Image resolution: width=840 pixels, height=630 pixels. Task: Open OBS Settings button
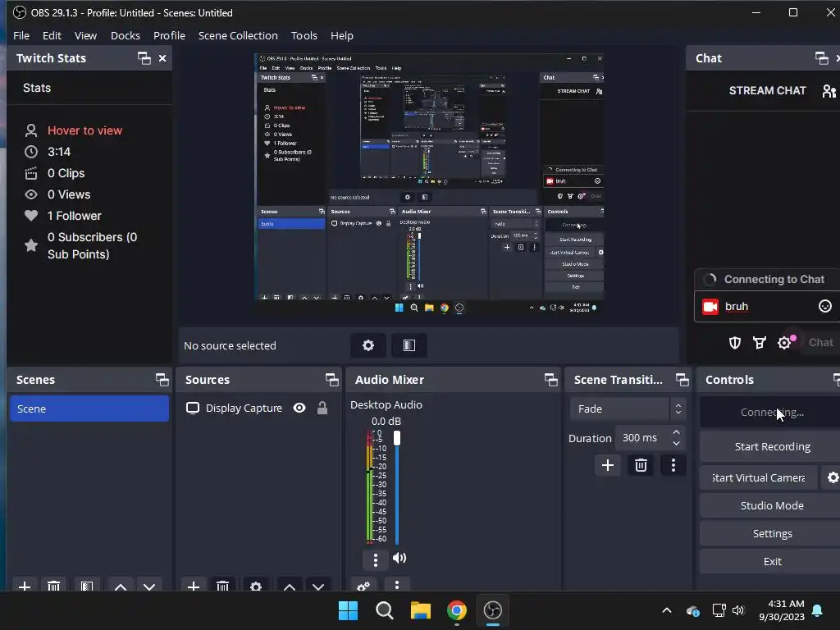click(771, 533)
